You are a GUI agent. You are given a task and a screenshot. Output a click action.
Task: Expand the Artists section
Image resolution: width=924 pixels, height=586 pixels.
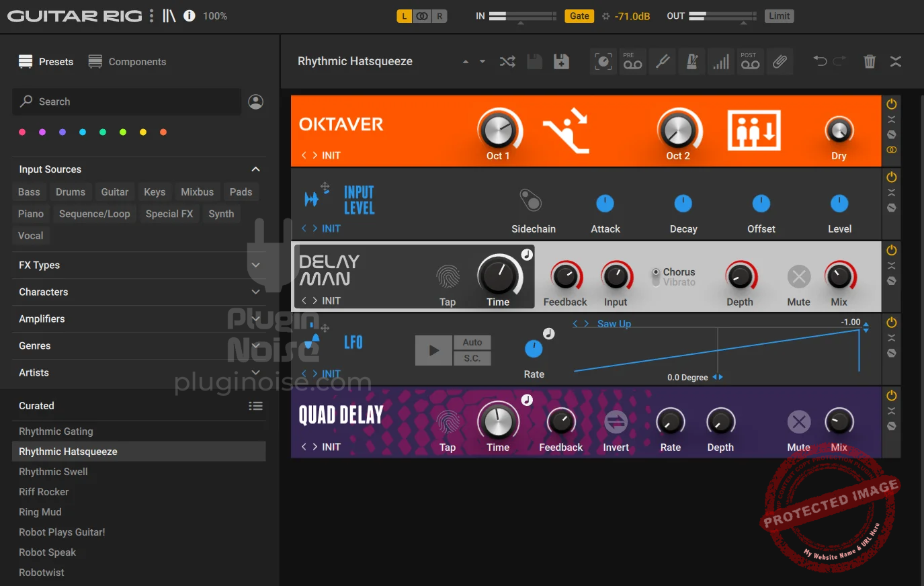pos(255,373)
